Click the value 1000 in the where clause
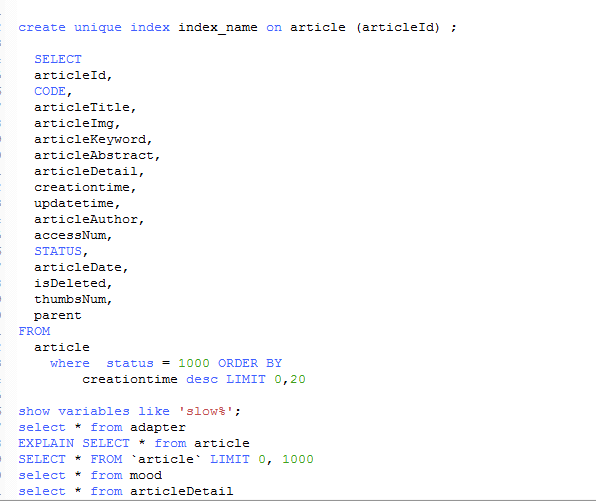This screenshot has height=501, width=596. click(x=194, y=363)
